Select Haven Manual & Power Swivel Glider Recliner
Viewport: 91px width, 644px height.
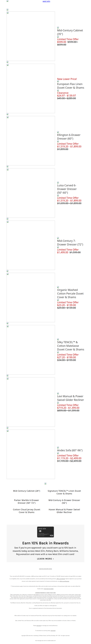[64, 511]
